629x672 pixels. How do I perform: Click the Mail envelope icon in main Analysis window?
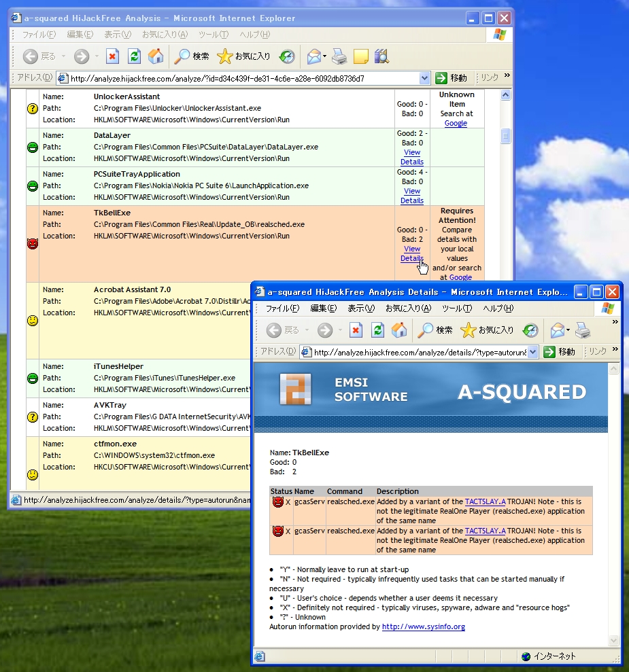[314, 56]
